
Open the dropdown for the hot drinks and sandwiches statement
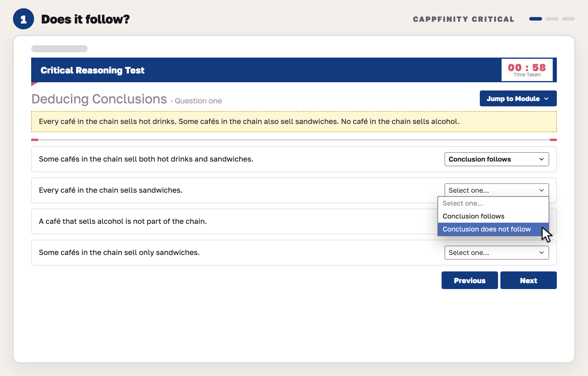pos(497,159)
